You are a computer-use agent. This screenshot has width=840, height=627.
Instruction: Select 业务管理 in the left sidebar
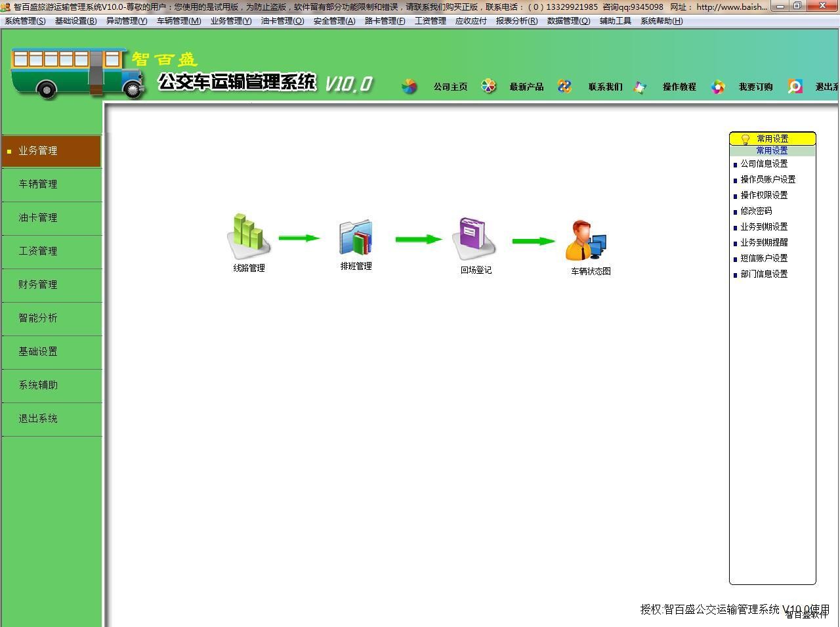point(51,151)
